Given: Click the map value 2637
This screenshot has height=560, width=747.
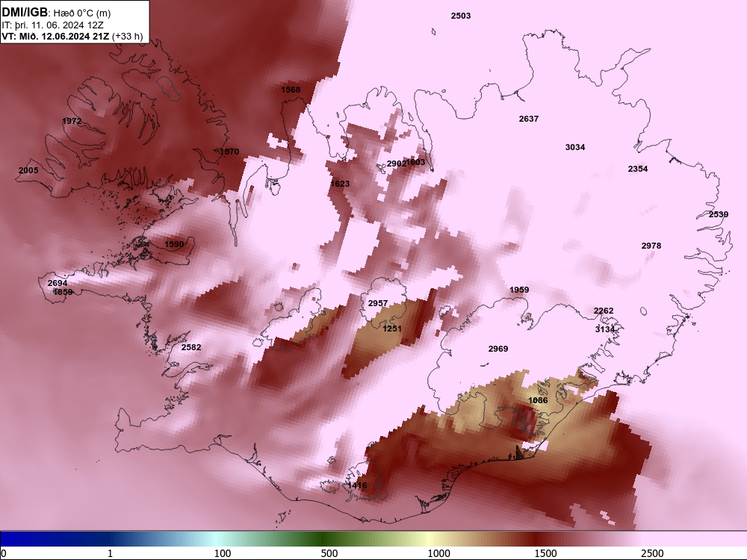Looking at the screenshot, I should [x=528, y=119].
